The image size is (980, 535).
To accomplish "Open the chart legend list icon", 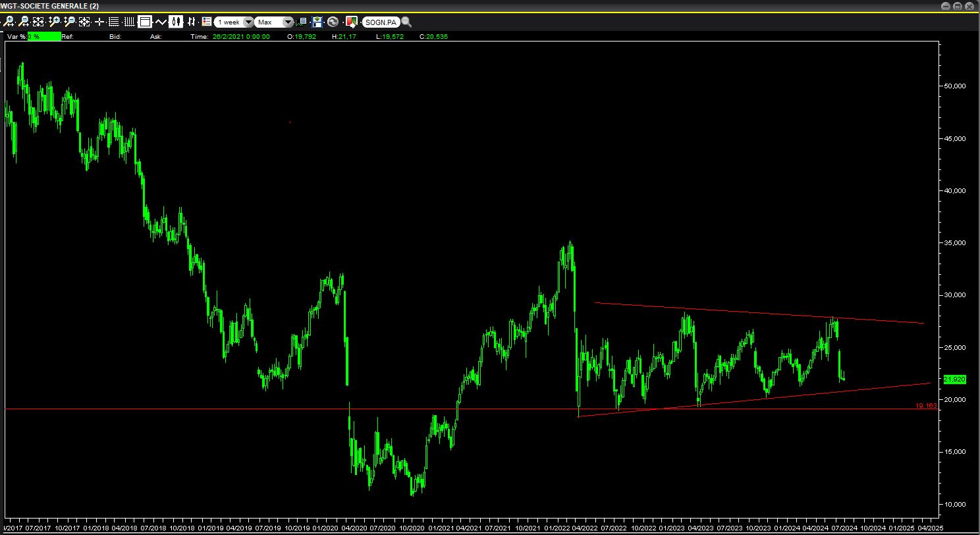I will 207,22.
